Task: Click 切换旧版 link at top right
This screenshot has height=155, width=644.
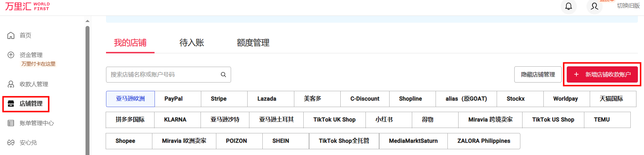Action: pos(628,6)
